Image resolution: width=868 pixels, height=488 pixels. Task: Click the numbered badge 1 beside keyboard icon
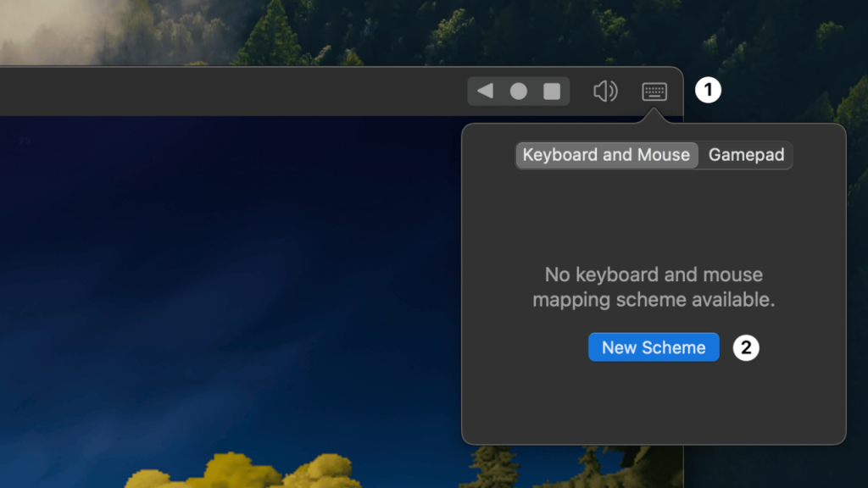click(708, 91)
